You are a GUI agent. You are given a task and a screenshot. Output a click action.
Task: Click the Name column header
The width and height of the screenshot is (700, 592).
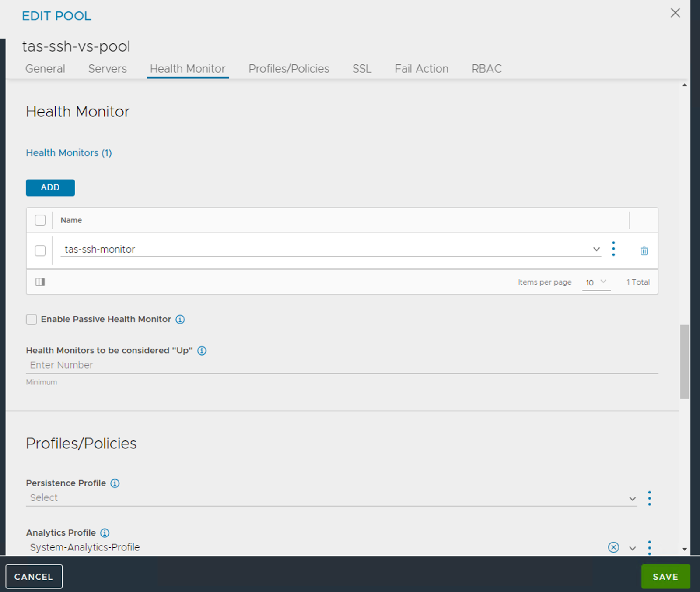tap(71, 220)
